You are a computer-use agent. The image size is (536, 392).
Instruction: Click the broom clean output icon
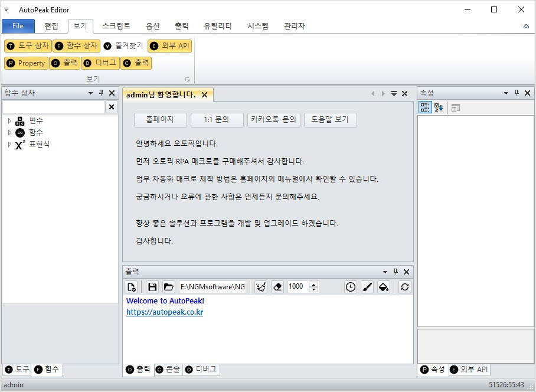click(x=261, y=287)
